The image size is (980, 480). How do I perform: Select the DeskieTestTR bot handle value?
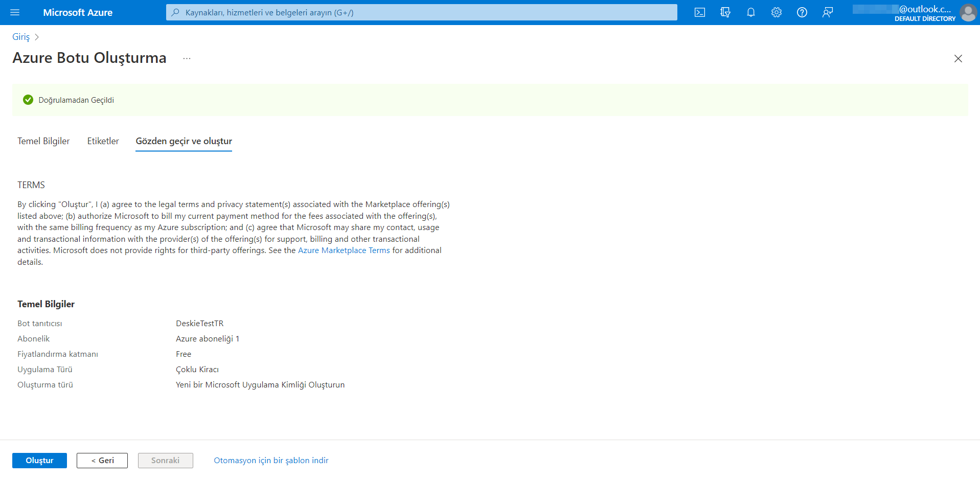click(x=200, y=324)
